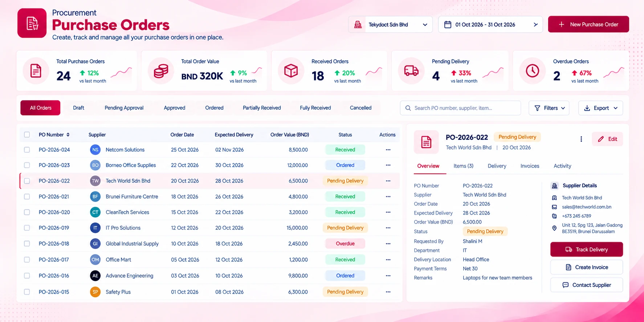Image resolution: width=644 pixels, height=322 pixels.
Task: Click the Received Orders box icon
Action: pos(291,71)
